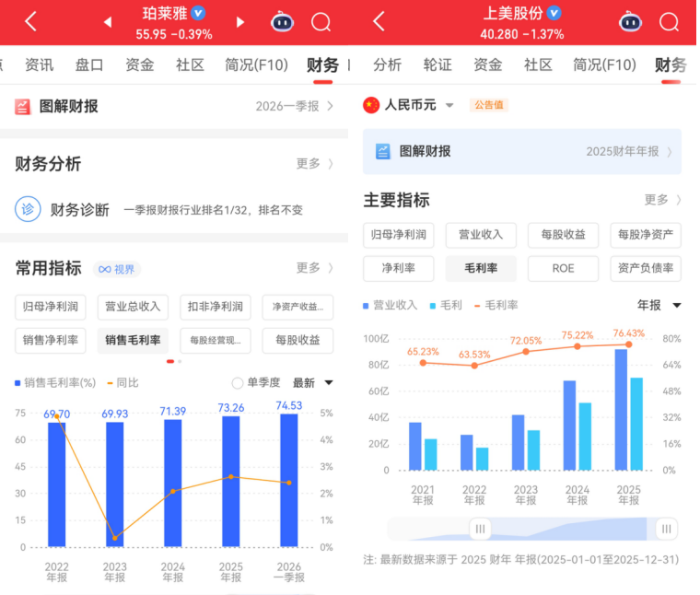Screen dimensions: 700x595
Task: Tap the 财务诊断 circle icon
Action: click(x=28, y=209)
